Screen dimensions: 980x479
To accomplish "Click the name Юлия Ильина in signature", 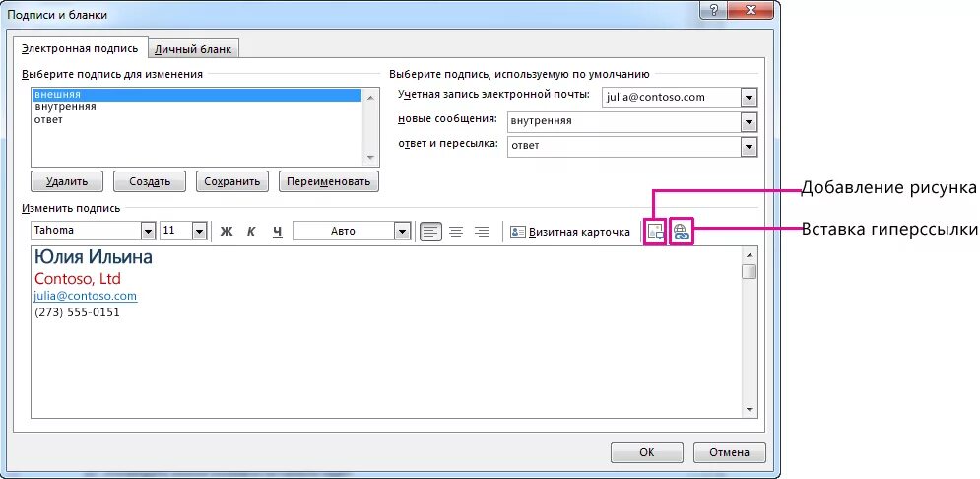I will (94, 256).
